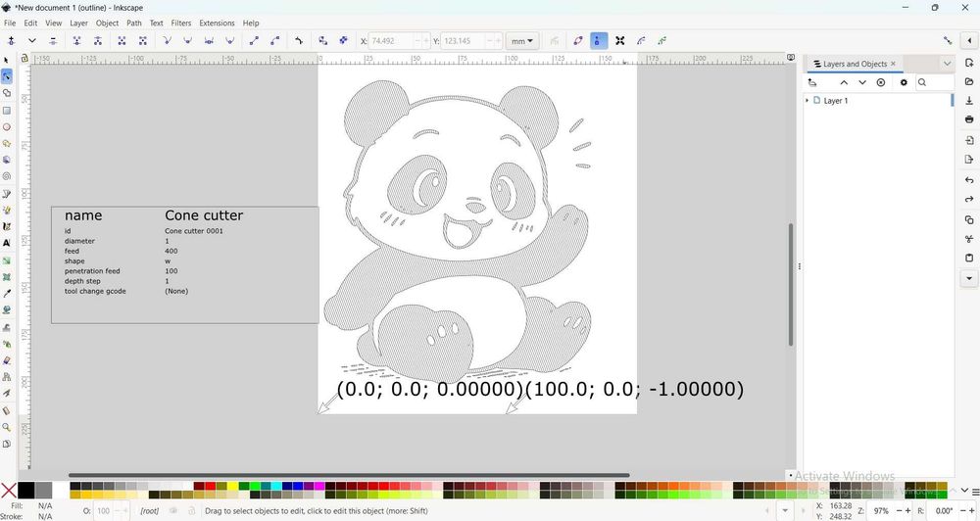Select the Dropper color picker tool
Screen dimensions: 980x521
coord(6,293)
